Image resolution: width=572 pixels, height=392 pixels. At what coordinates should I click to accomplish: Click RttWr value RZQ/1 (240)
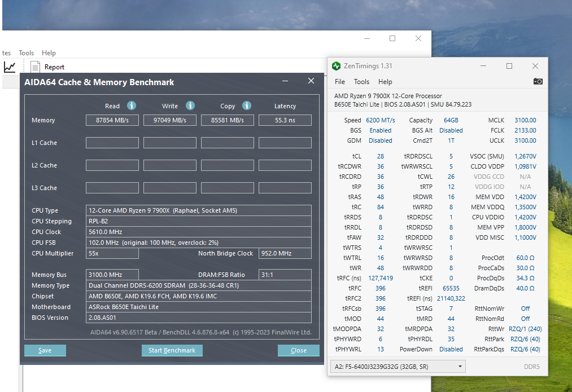[525, 329]
